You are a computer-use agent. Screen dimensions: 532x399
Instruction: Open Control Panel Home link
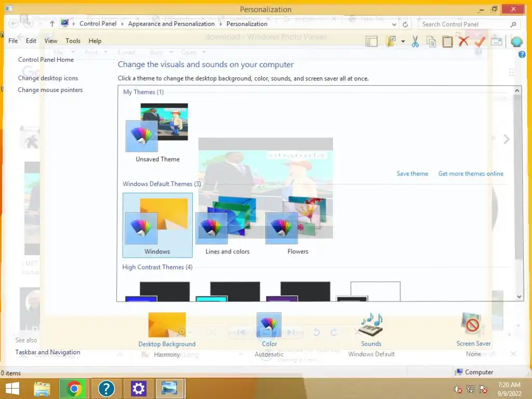pyautogui.click(x=46, y=60)
